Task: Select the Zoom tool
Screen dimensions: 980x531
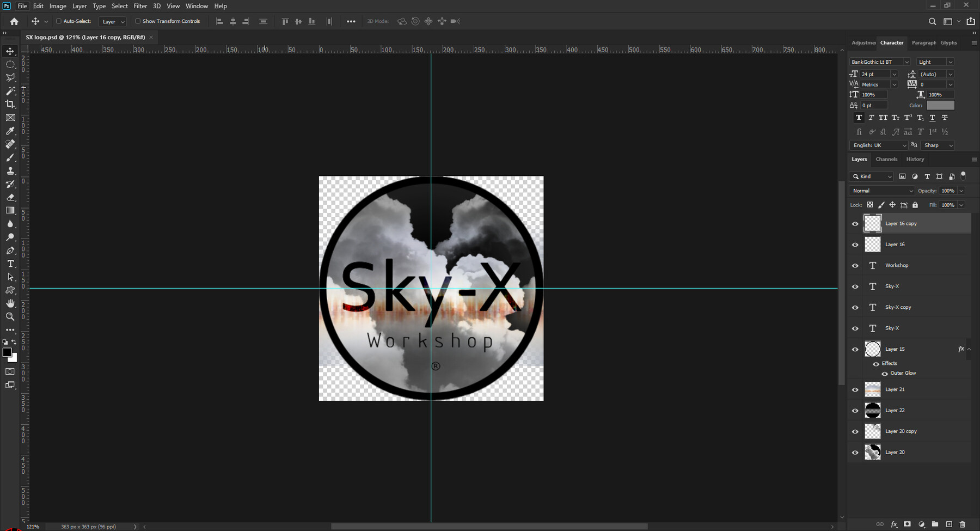Action: coord(10,316)
